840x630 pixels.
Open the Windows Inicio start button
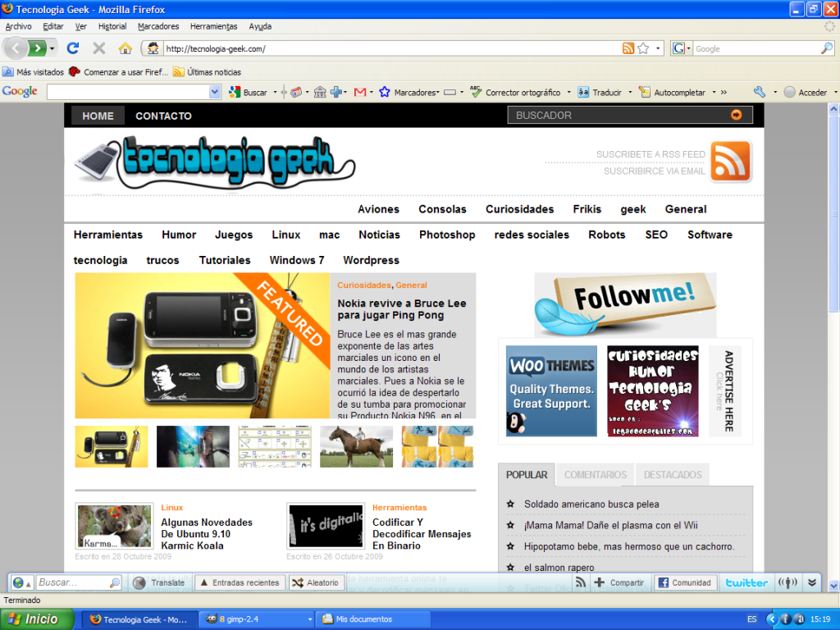37,619
